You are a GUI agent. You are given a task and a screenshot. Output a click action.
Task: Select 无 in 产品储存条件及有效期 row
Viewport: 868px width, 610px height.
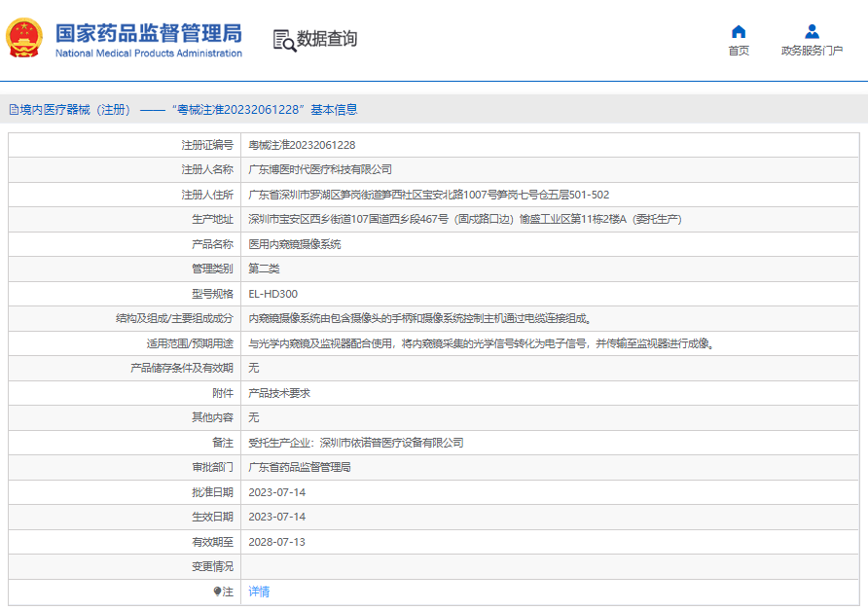coord(254,368)
